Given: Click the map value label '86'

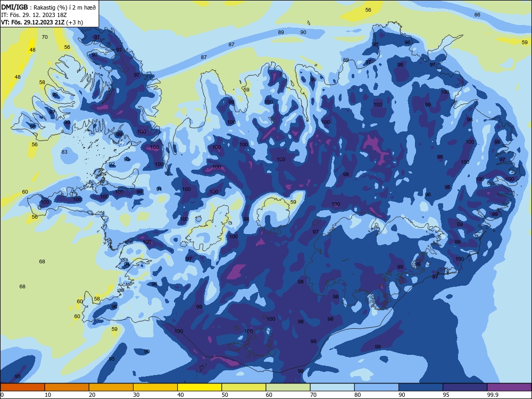Looking at the screenshot, I should click(477, 14).
